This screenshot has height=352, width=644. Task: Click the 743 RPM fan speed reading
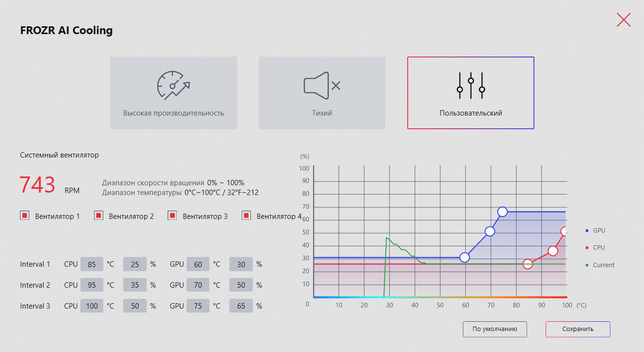tap(49, 186)
